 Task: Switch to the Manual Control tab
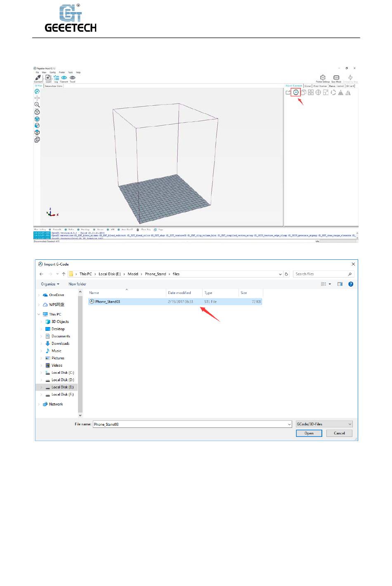(336, 86)
